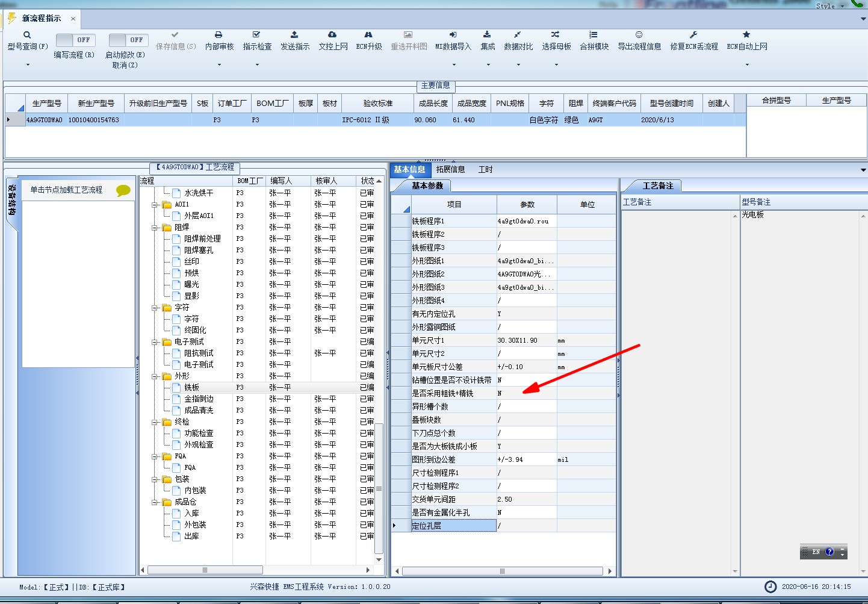Image resolution: width=868 pixels, height=604 pixels.
Task: Click the 发送指示 upload icon
Action: 294,35
